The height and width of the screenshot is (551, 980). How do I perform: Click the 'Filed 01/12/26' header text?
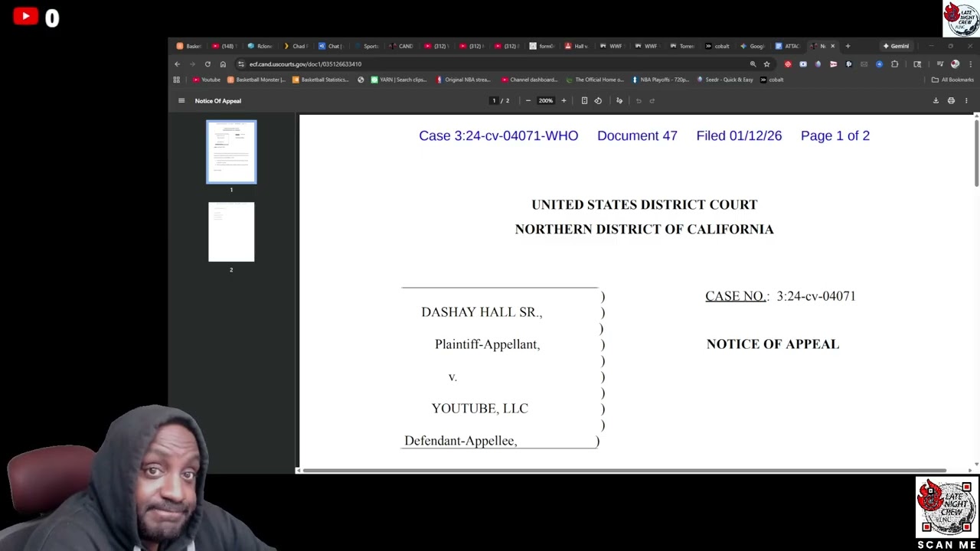739,135
